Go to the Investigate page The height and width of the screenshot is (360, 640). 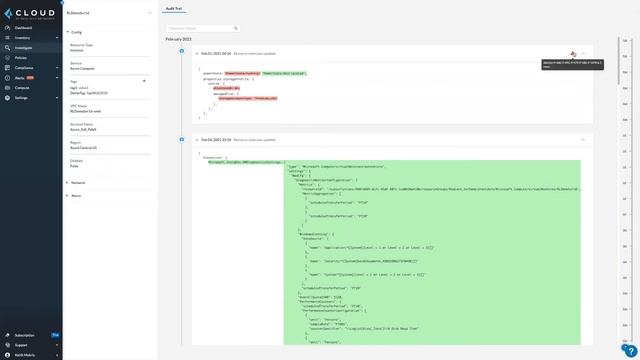(23, 48)
